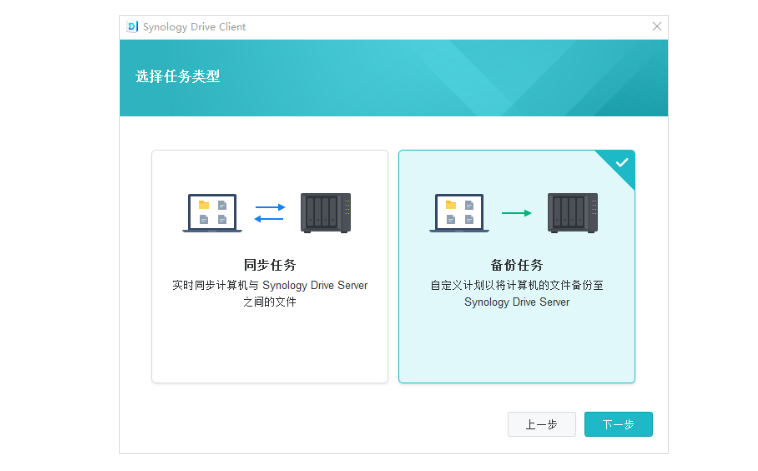This screenshot has height=471, width=758.
Task: Select the 同步任务 title text
Action: tap(270, 265)
